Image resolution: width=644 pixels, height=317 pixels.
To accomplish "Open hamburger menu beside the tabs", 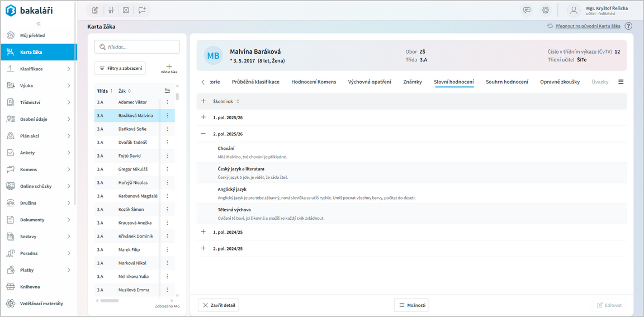I will point(621,82).
